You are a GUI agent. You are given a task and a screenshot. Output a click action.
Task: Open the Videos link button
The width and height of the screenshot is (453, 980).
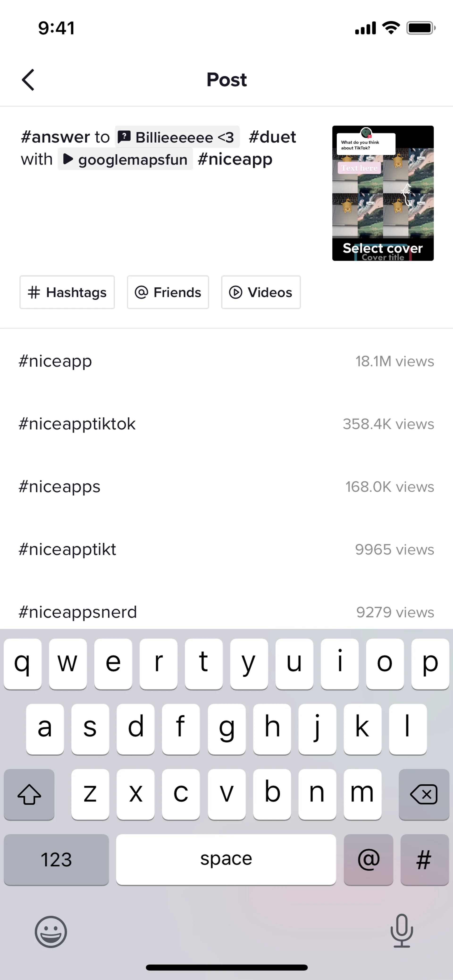(x=261, y=292)
